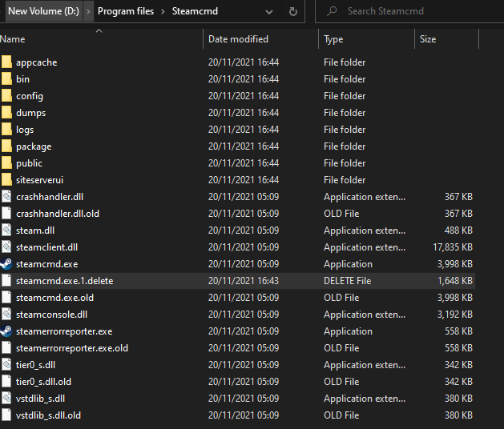The width and height of the screenshot is (504, 429).
Task: Sort files by Size column header
Action: (428, 39)
